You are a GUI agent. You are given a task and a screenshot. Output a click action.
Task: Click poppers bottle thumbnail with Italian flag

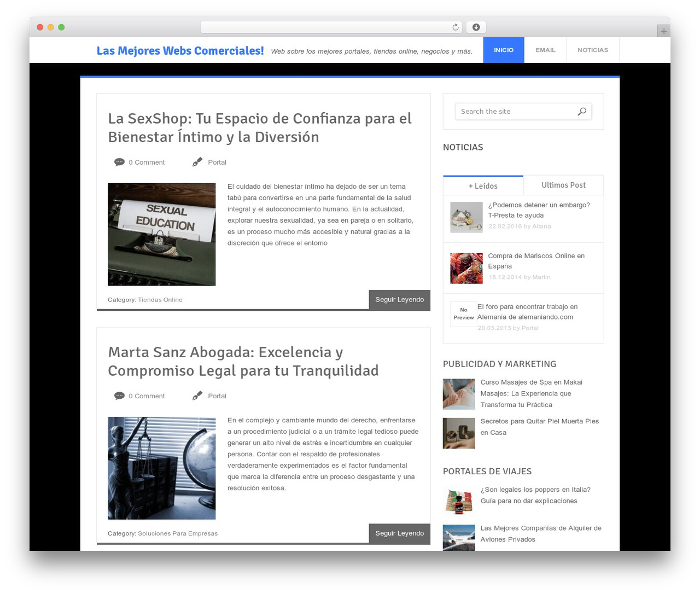[459, 502]
